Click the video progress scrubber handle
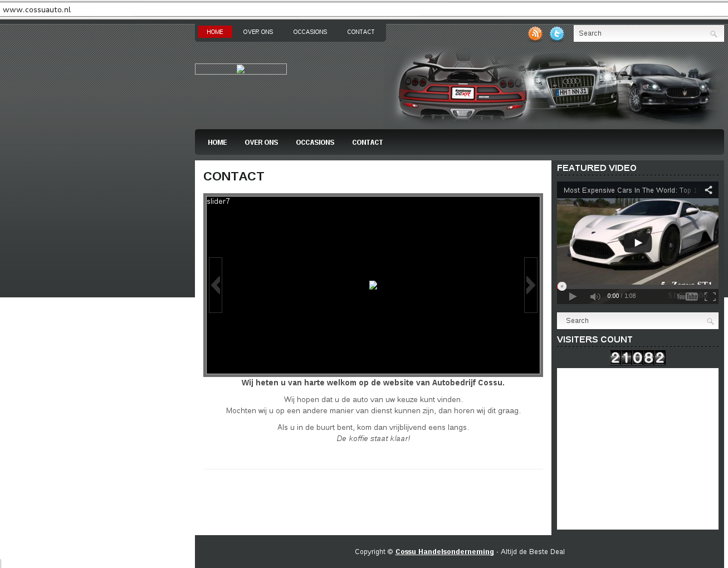The height and width of the screenshot is (568, 728). (x=562, y=286)
